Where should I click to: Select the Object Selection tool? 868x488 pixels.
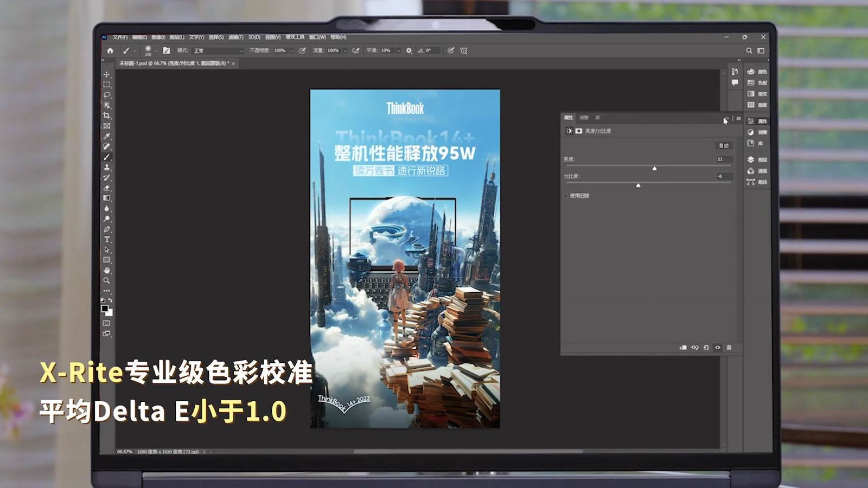(x=107, y=105)
